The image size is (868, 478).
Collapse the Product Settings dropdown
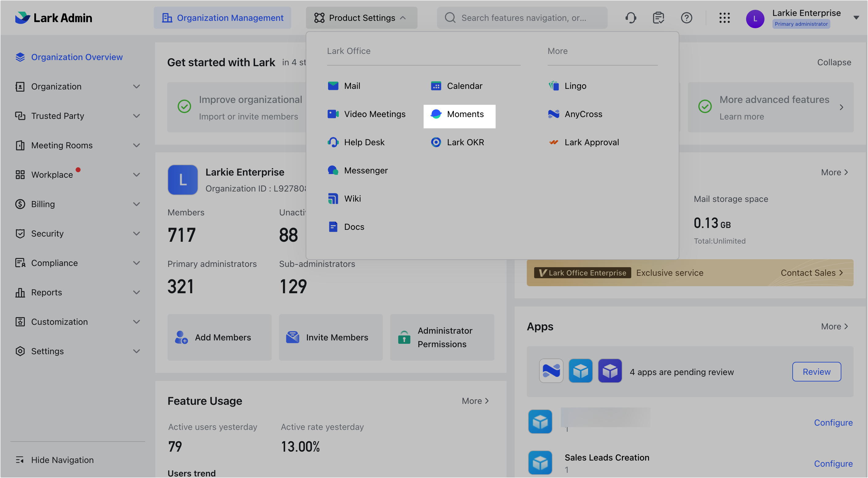pos(361,18)
